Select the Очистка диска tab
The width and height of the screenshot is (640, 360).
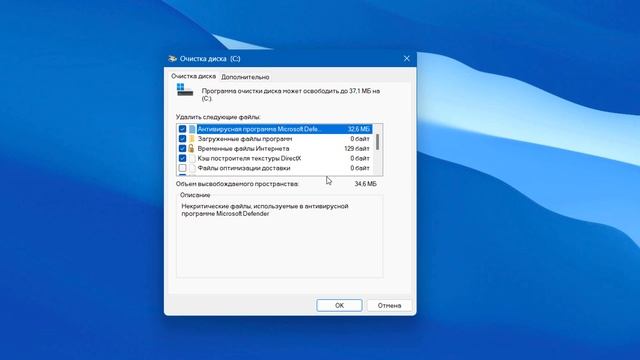[193, 76]
